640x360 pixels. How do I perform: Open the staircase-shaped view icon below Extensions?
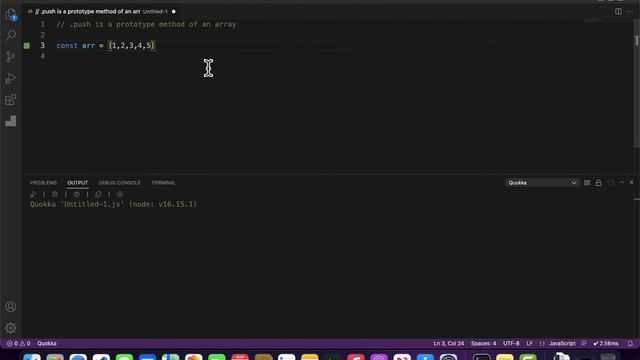(x=11, y=121)
